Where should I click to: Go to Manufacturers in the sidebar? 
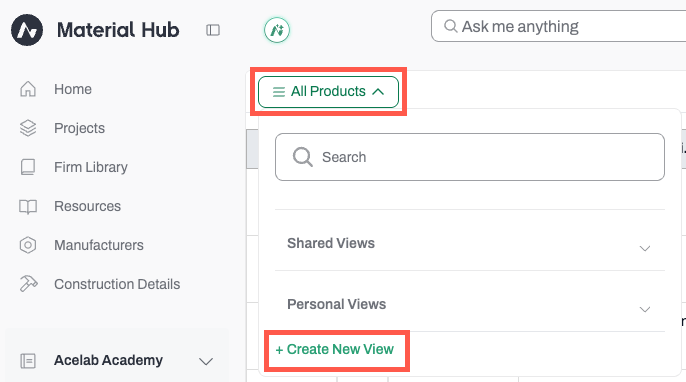(x=99, y=245)
